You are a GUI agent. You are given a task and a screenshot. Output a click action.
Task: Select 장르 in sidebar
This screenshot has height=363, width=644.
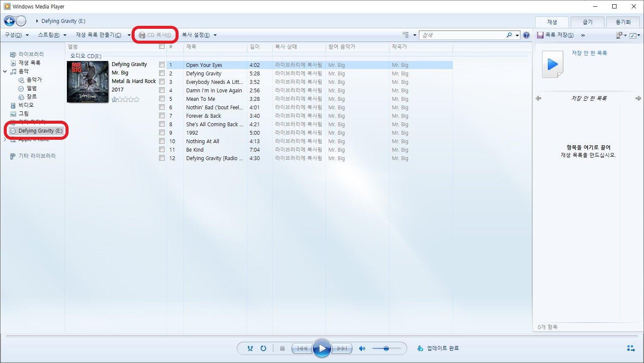point(31,97)
